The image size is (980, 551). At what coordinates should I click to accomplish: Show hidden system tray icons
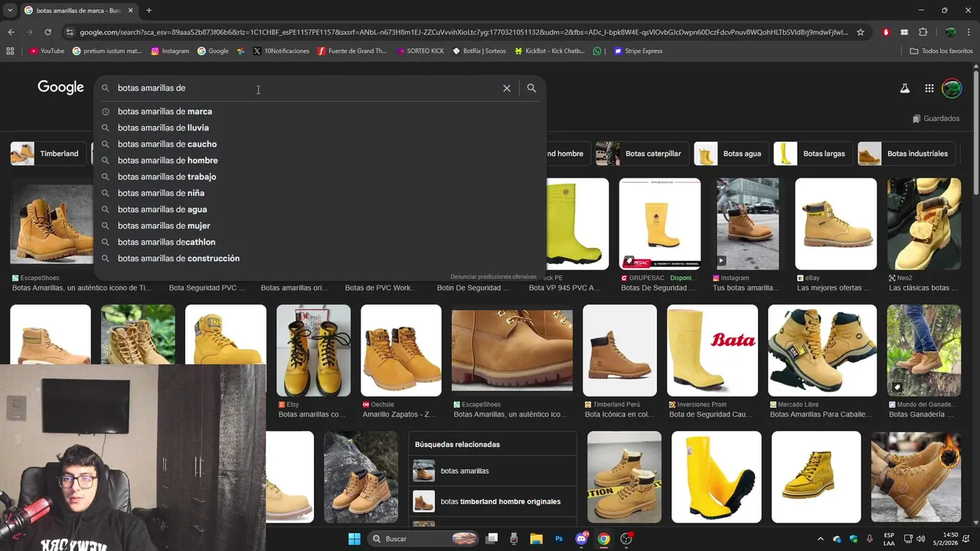(x=821, y=539)
